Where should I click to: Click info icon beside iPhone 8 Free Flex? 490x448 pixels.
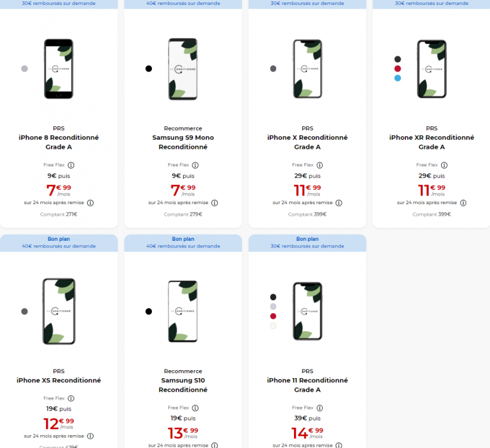71,165
